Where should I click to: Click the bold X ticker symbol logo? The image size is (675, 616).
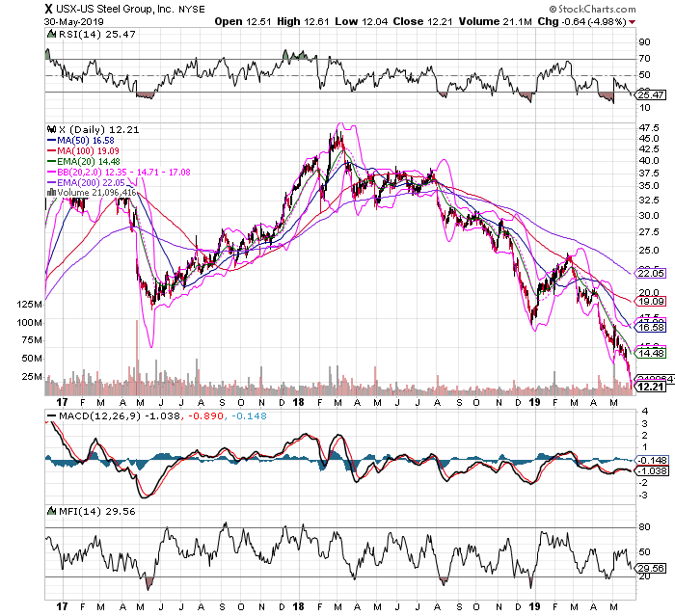48,9
